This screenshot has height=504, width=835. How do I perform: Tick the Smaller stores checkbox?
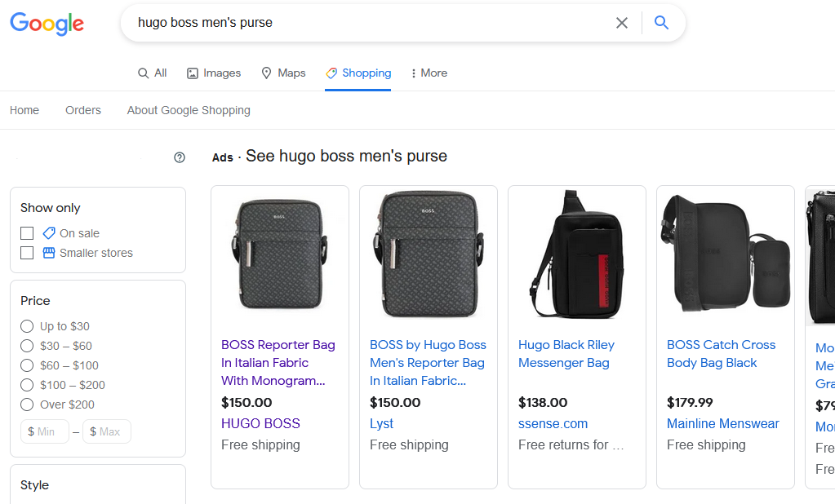[x=27, y=253]
